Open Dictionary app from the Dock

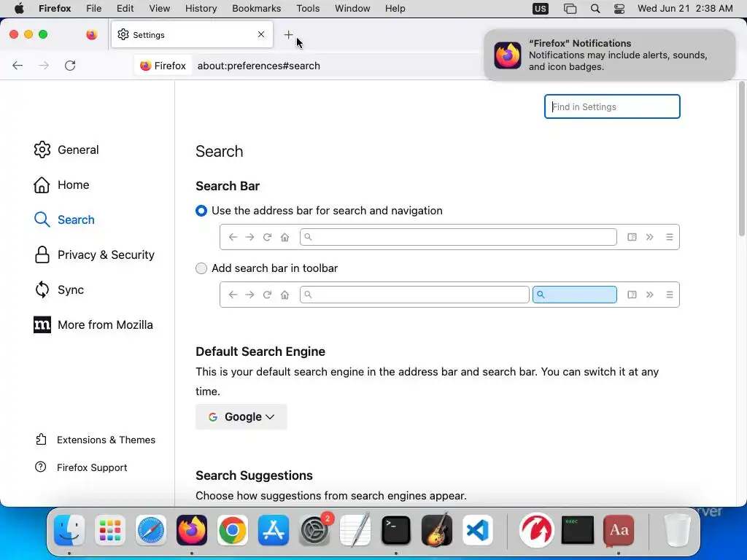(619, 530)
